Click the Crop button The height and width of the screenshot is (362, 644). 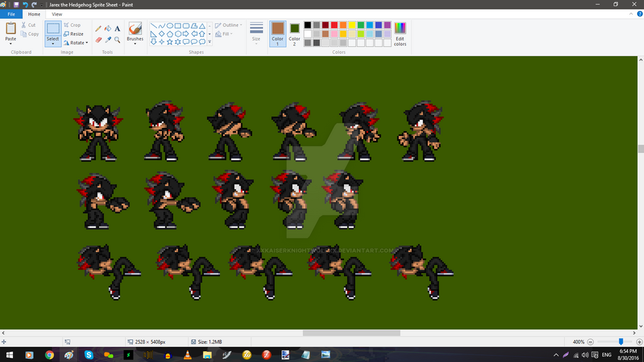point(72,25)
